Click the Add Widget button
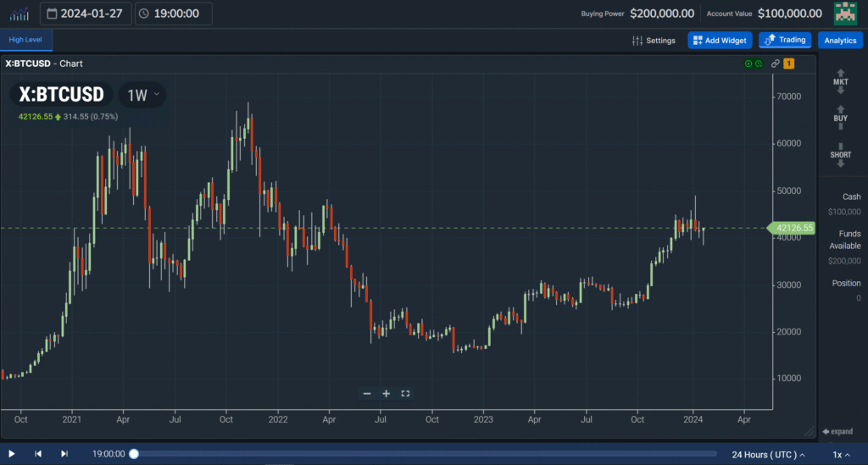Image resolution: width=868 pixels, height=465 pixels. [x=720, y=40]
